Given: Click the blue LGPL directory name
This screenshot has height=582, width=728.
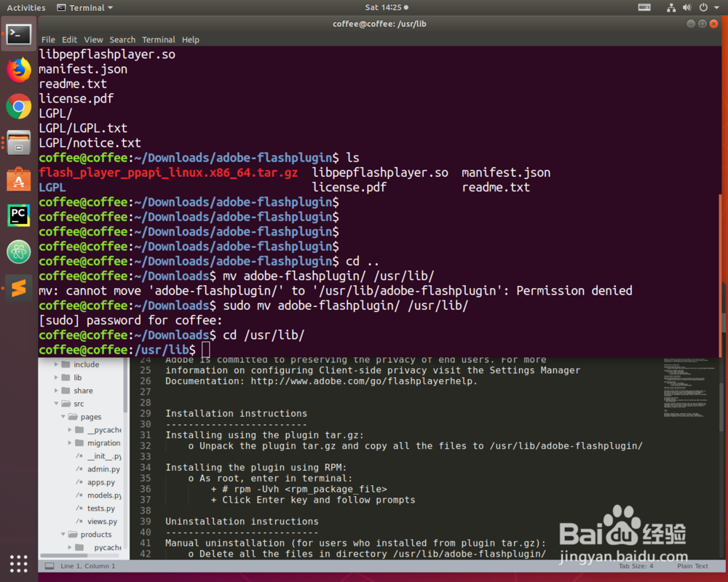Looking at the screenshot, I should 52,188.
